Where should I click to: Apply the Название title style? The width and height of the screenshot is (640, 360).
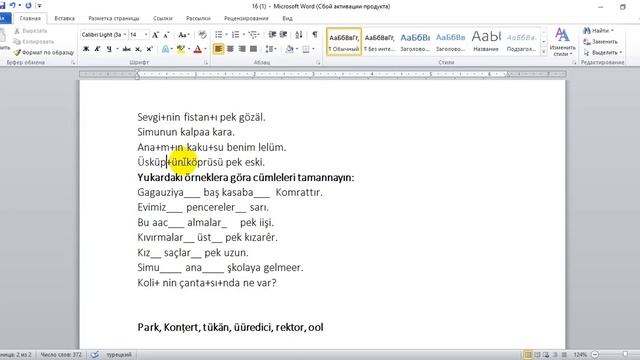(486, 42)
